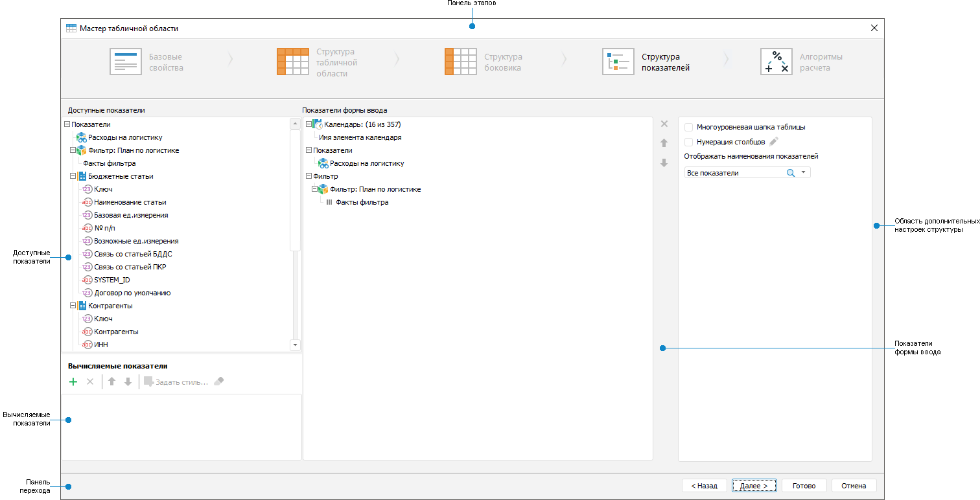Image resolution: width=980 pixels, height=500 pixels.
Task: Select Ключ under Контрагенты
Action: [103, 319]
